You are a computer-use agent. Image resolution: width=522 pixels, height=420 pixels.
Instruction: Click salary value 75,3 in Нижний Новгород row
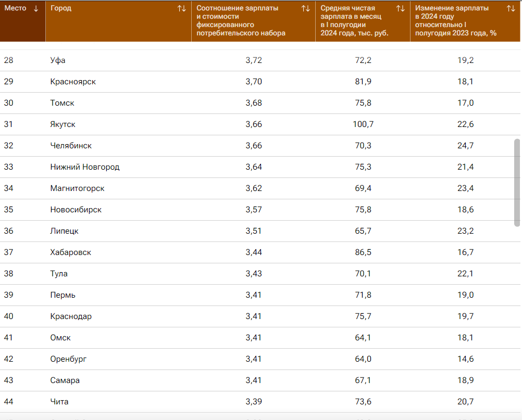[363, 167]
